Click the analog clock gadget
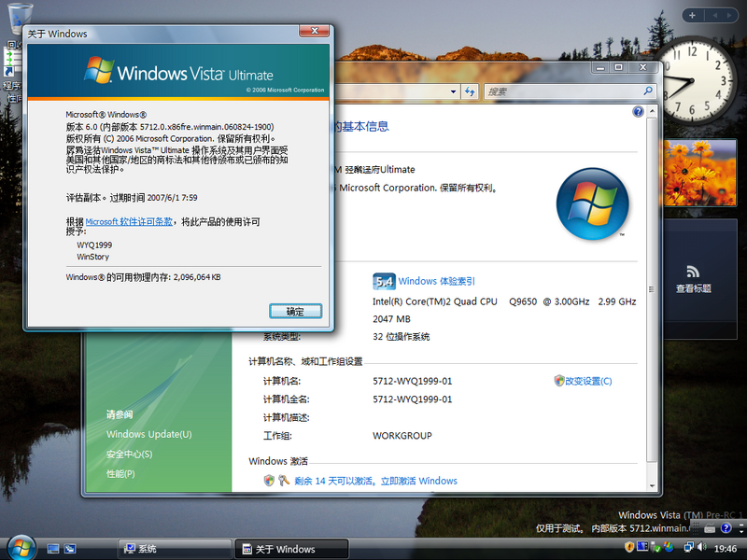The image size is (747, 560). point(694,81)
